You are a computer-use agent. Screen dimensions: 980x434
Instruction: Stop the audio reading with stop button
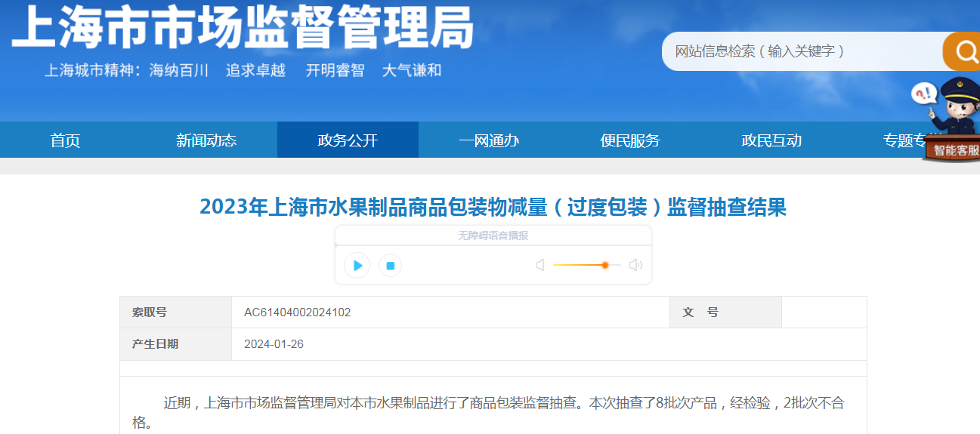[391, 266]
